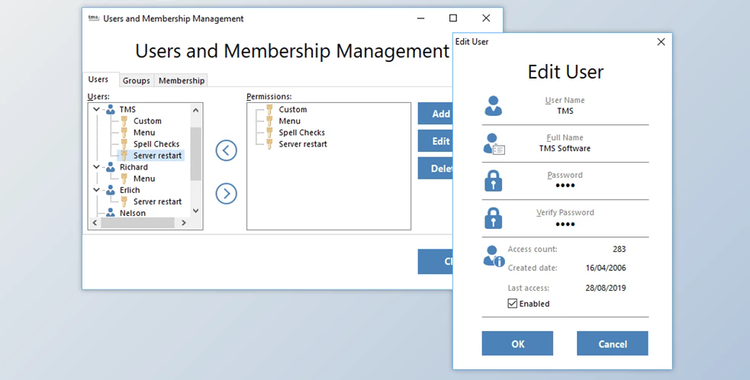Click the User Name field showing TMS
The width and height of the screenshot is (750, 380).
[565, 111]
